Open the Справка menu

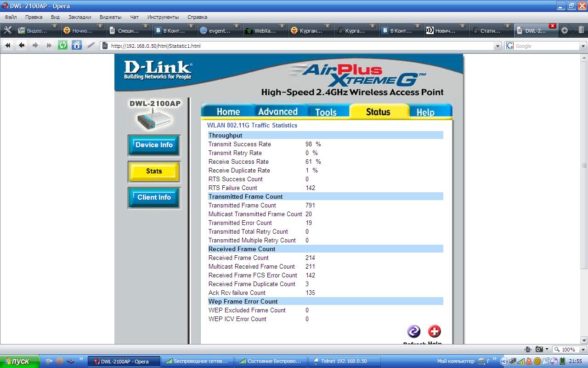pos(197,17)
